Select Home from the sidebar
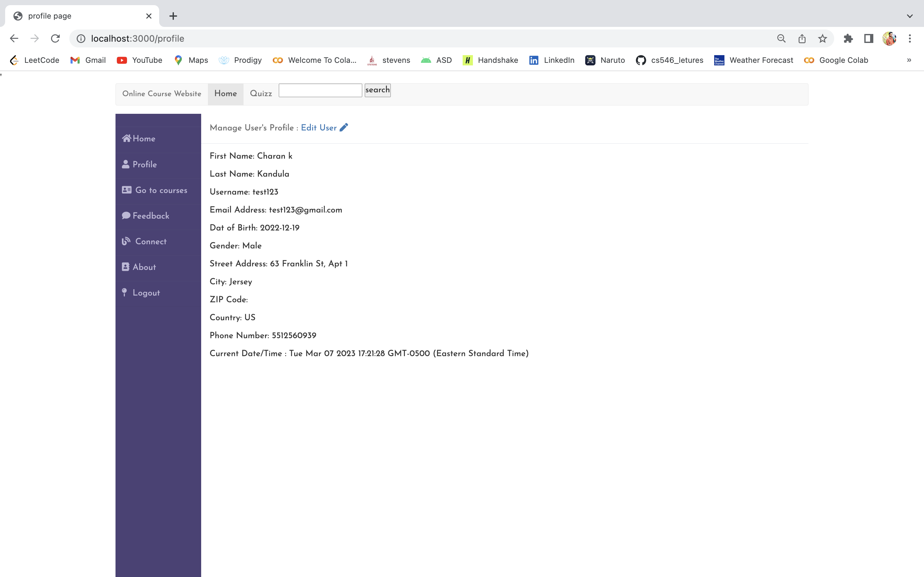The image size is (924, 577). point(143,138)
